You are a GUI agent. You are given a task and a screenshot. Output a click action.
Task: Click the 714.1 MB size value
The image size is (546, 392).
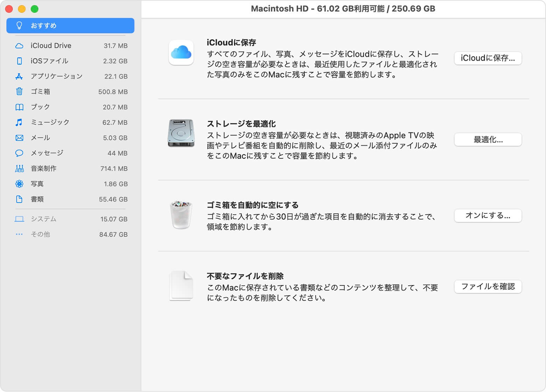pyautogui.click(x=114, y=169)
